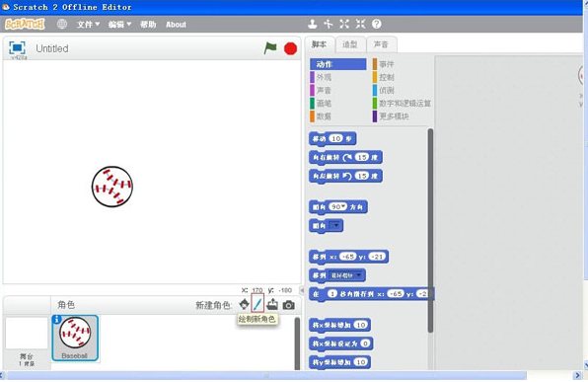
Task: Select the 更多模块 block category
Action: pyautogui.click(x=391, y=116)
